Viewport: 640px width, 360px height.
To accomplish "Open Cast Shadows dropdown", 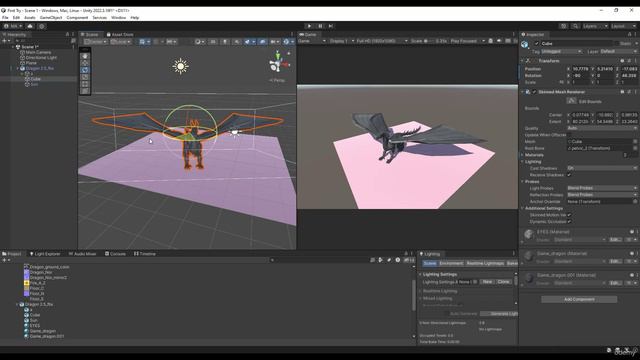I will [x=602, y=168].
